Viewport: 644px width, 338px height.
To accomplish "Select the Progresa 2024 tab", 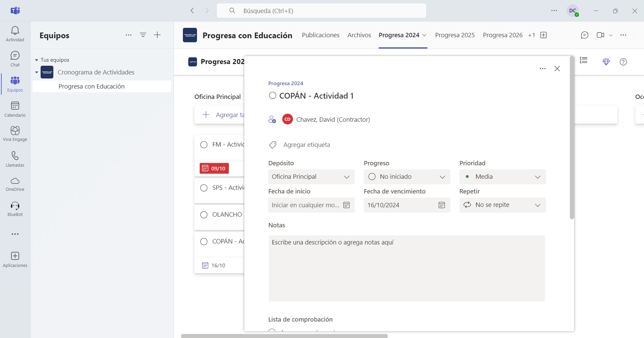I will pyautogui.click(x=399, y=35).
